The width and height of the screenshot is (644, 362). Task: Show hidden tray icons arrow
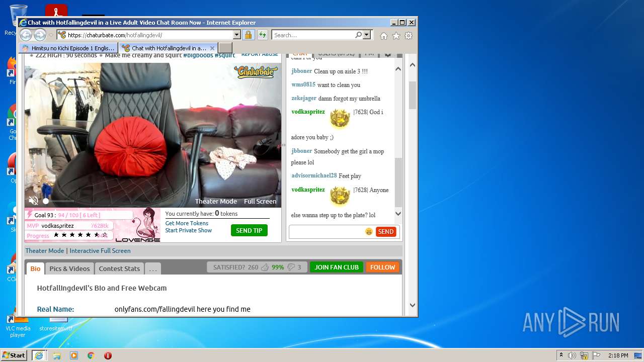pyautogui.click(x=561, y=355)
